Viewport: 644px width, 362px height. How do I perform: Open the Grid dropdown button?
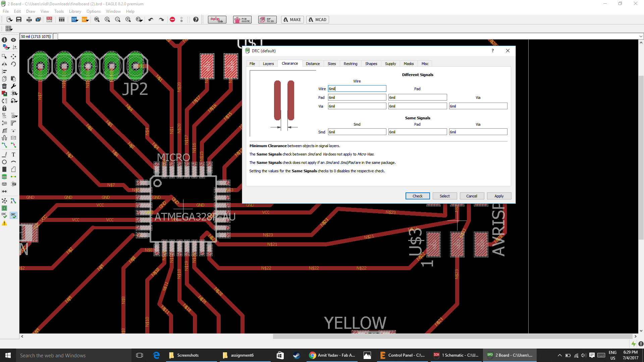9,28
